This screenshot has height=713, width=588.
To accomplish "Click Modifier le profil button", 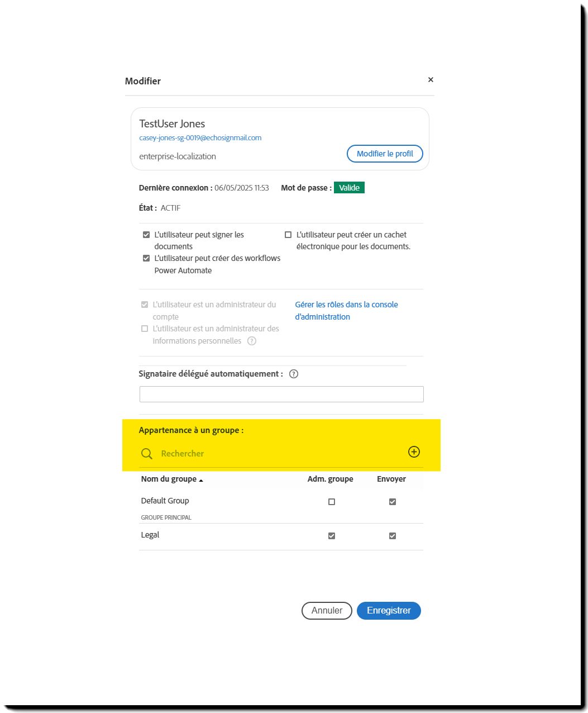I will pyautogui.click(x=385, y=154).
